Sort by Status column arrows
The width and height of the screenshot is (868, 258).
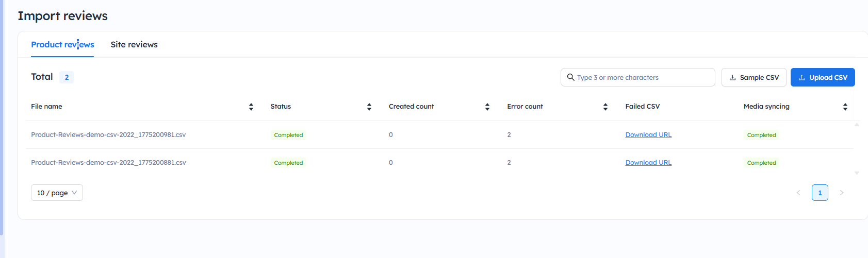(369, 107)
